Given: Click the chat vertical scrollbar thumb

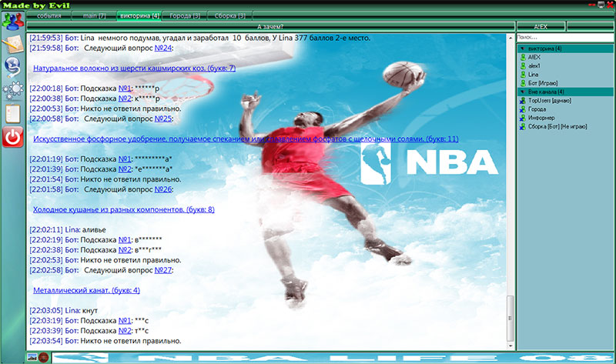Looking at the screenshot, I should [x=508, y=319].
